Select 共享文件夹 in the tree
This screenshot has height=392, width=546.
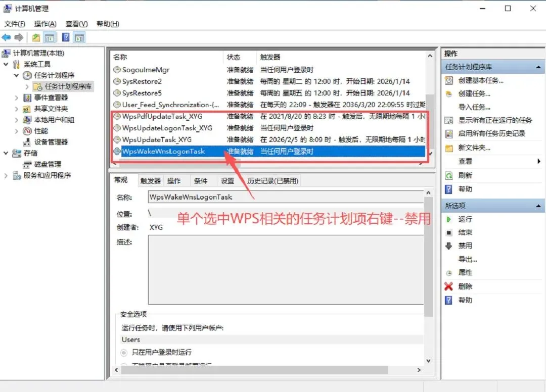[x=51, y=109]
